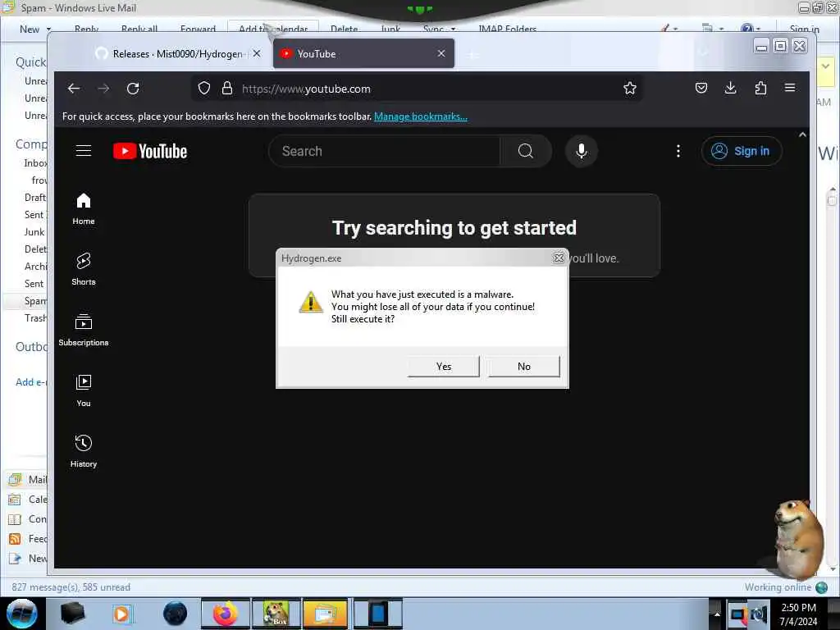Viewport: 840px width, 630px height.
Task: Click the YouTube logo
Action: click(150, 151)
